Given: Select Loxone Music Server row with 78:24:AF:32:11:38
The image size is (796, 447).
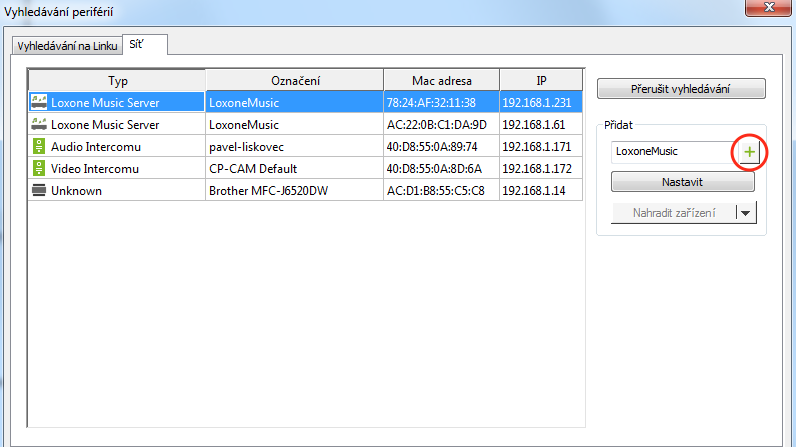Looking at the screenshot, I should [305, 102].
